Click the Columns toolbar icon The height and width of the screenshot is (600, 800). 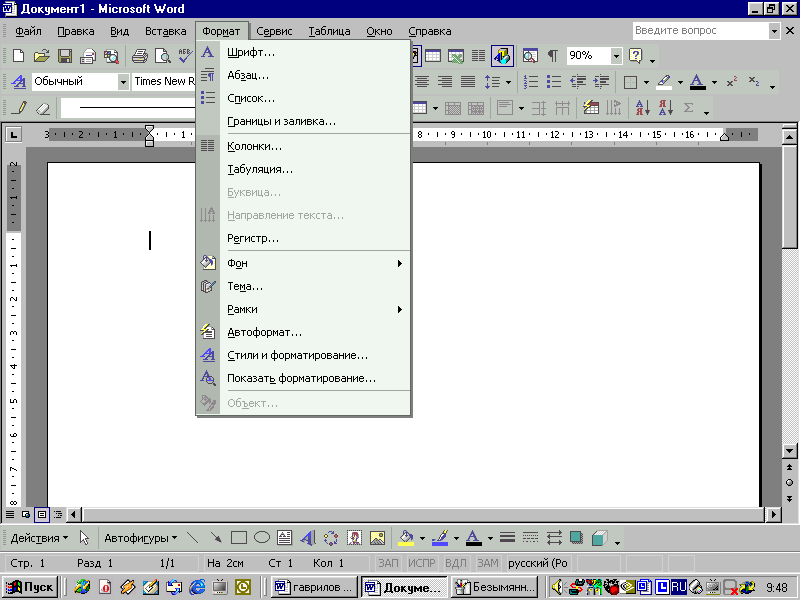pos(478,56)
